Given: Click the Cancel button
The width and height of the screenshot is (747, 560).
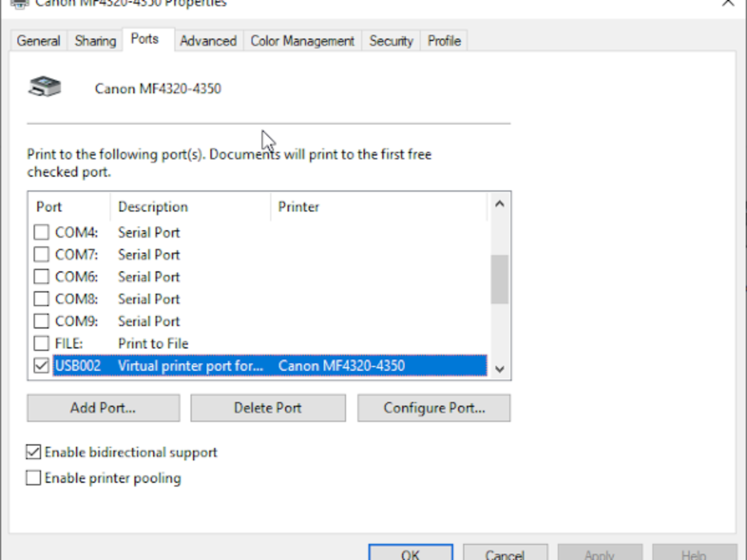Looking at the screenshot, I should click(x=505, y=553).
